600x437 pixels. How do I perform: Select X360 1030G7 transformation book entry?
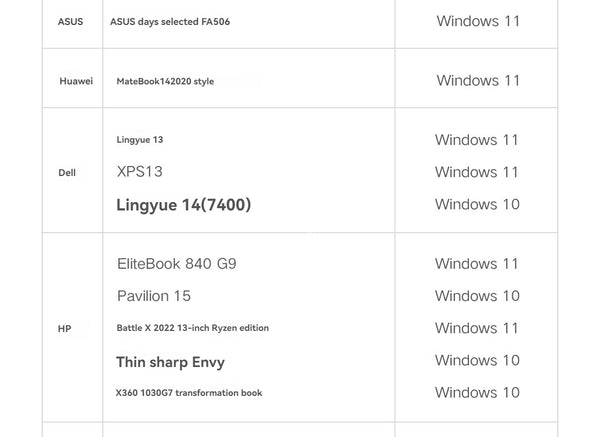189,393
